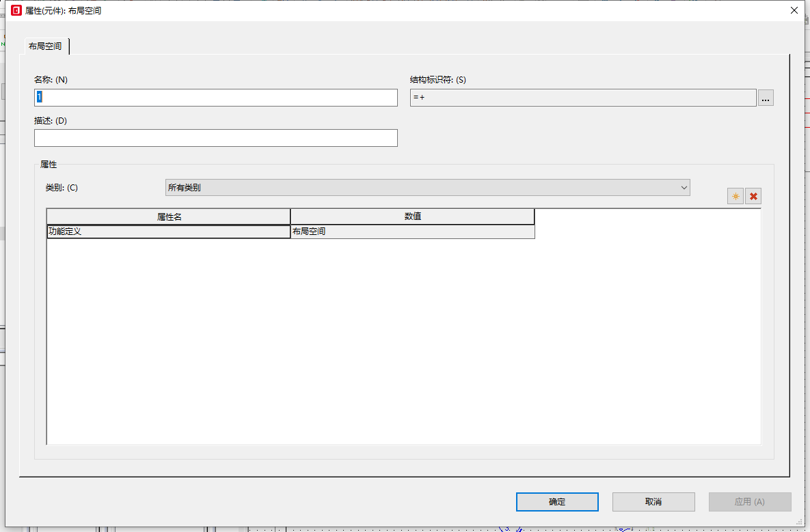810x532 pixels.
Task: Click the 属性名 column header
Action: (x=168, y=216)
